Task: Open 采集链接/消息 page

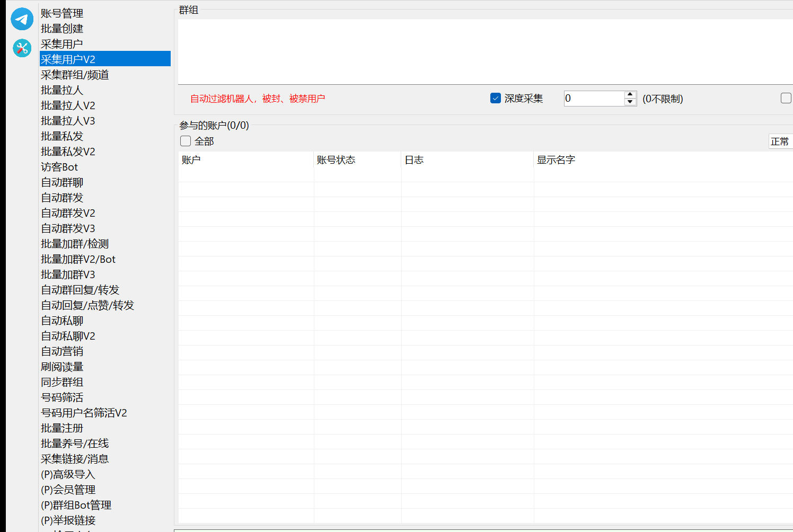Action: (105, 459)
